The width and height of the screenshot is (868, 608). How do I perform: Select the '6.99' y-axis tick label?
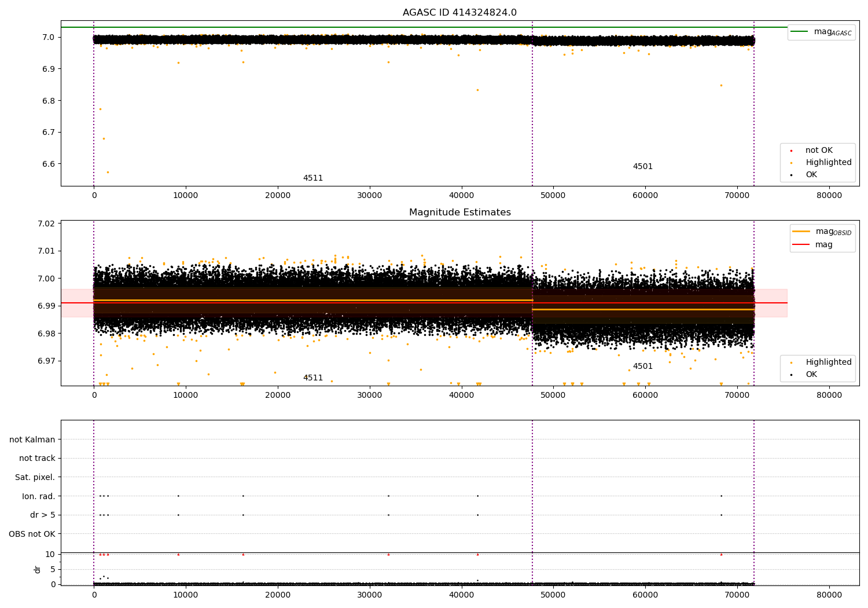46,306
